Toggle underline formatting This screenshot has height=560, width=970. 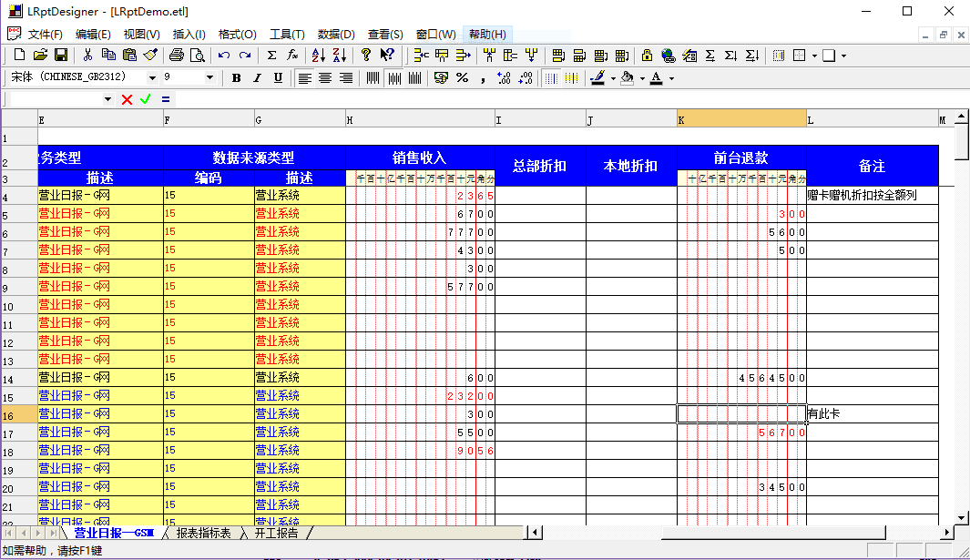[x=279, y=78]
